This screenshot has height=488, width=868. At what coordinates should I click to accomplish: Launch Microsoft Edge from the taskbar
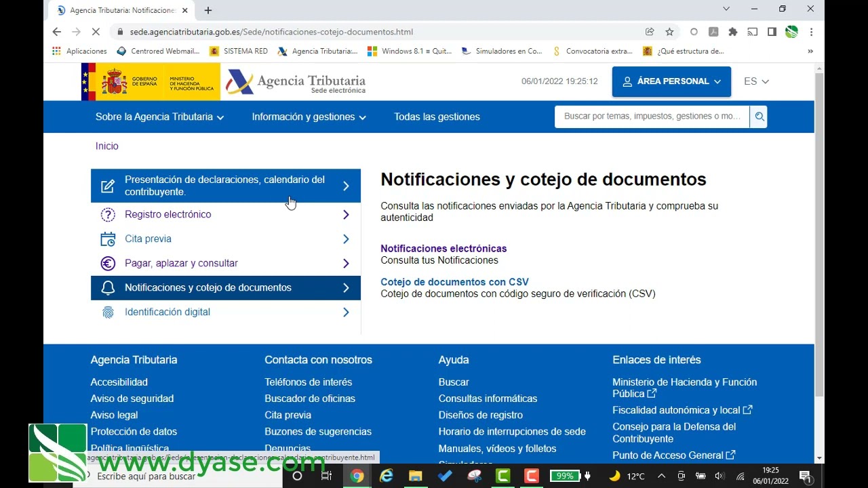(x=386, y=476)
